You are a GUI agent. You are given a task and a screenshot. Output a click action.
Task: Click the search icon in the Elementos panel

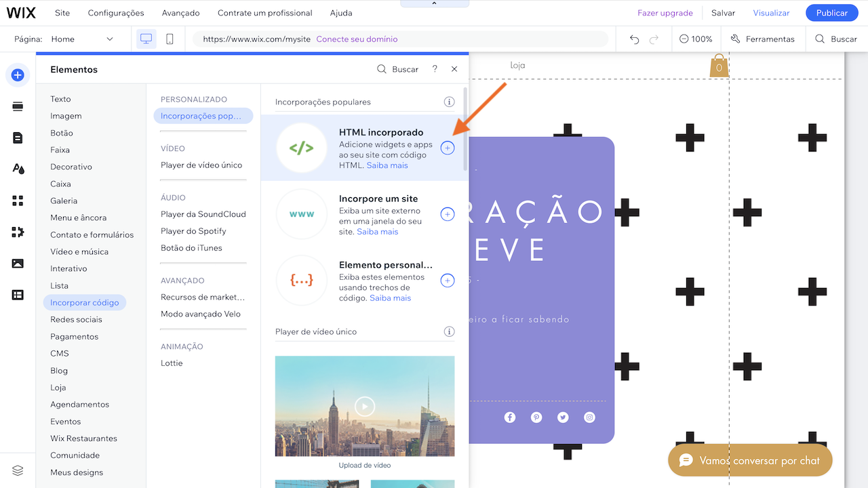pyautogui.click(x=383, y=69)
